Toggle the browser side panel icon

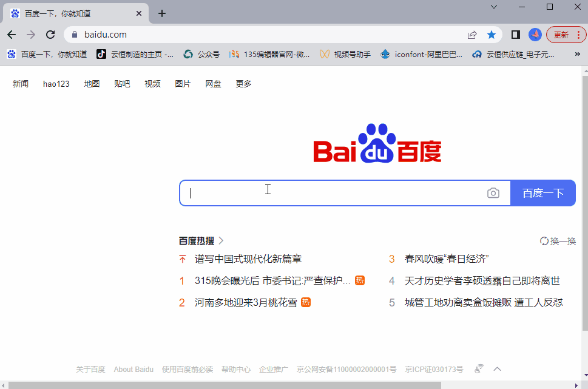(x=516, y=35)
